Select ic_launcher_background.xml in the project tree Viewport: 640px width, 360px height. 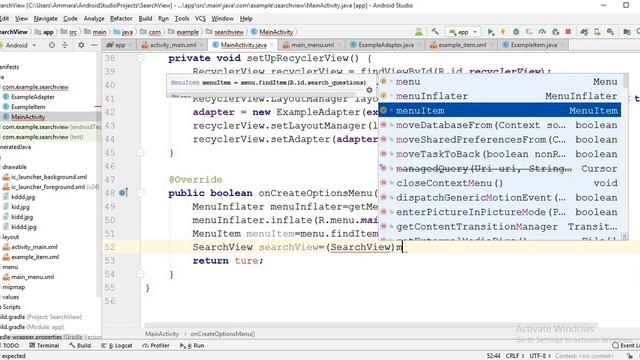point(49,177)
